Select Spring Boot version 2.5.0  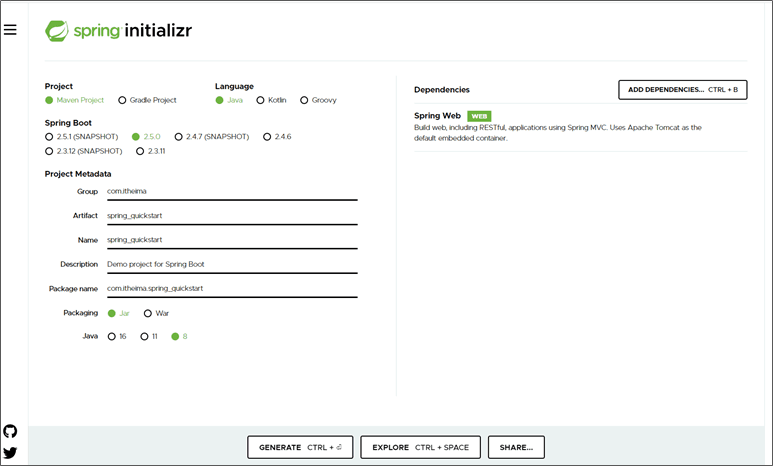point(136,137)
